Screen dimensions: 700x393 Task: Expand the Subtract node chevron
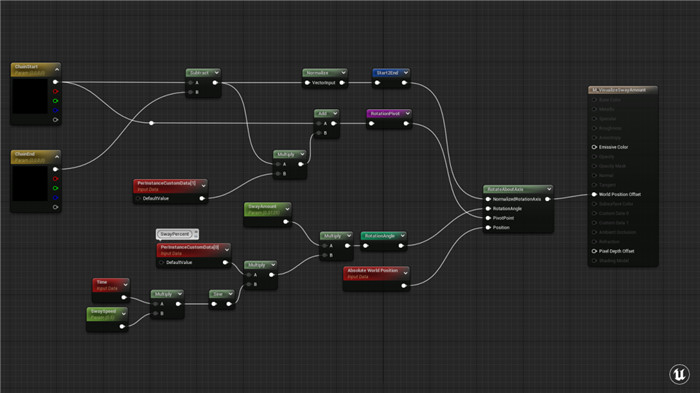point(217,72)
